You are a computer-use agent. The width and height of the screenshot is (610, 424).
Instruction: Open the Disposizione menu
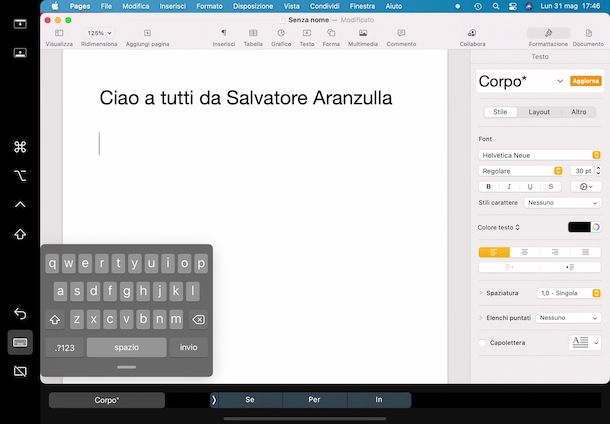pos(253,6)
